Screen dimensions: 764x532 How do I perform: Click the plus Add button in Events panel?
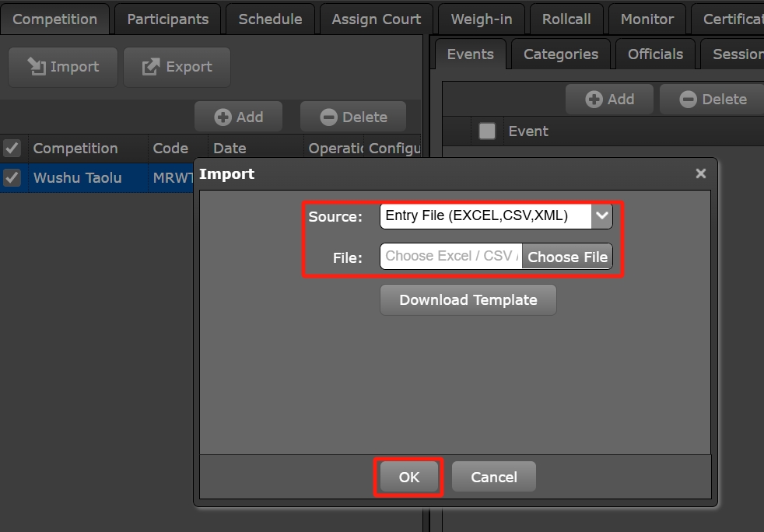tap(610, 99)
